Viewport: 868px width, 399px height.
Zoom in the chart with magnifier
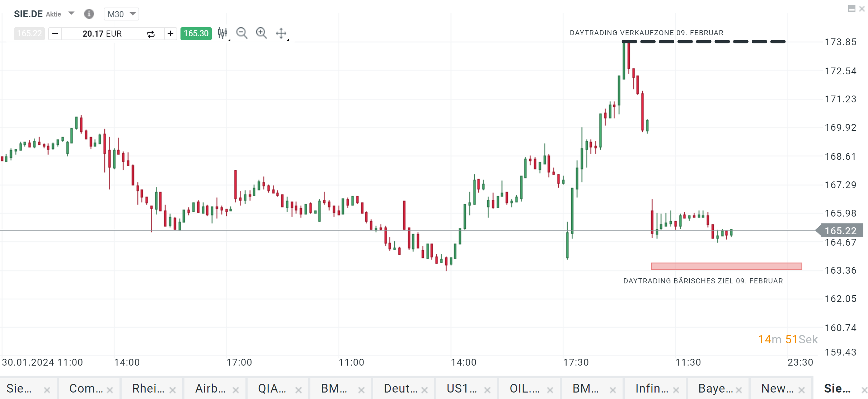261,33
